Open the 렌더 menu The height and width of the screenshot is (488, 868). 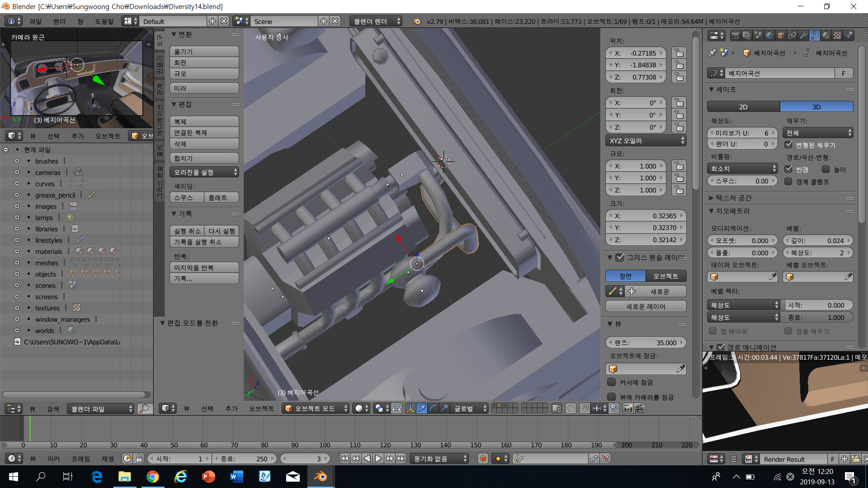pos(59,21)
